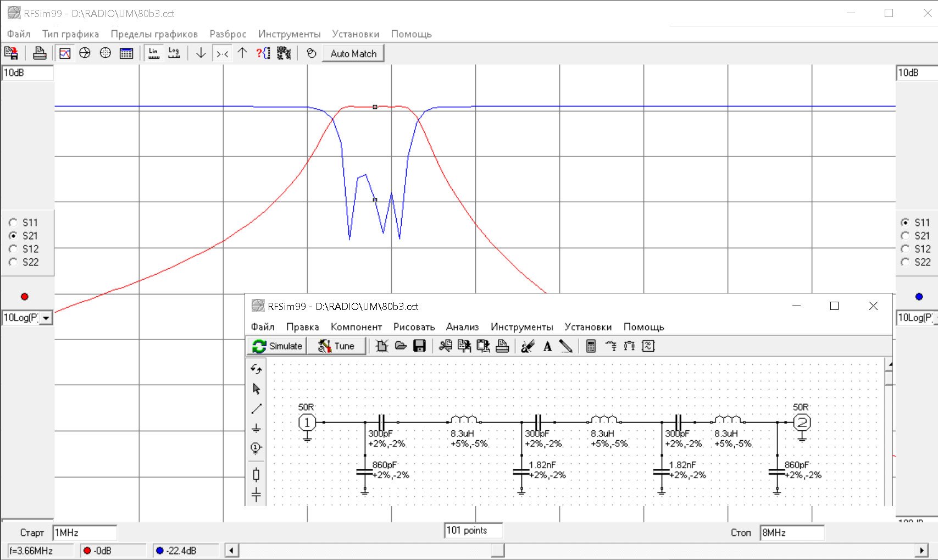Select the ground symbol tool

[x=256, y=428]
